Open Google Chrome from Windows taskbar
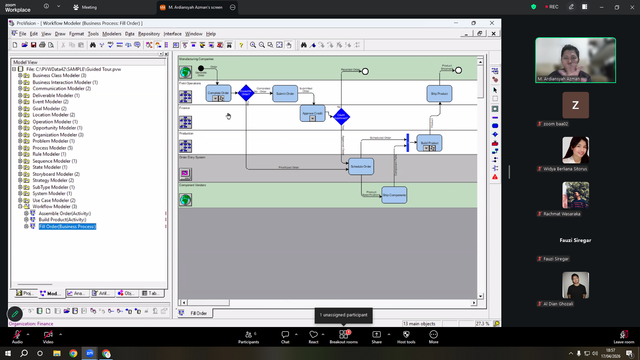This screenshot has height=360, width=640. [x=73, y=353]
